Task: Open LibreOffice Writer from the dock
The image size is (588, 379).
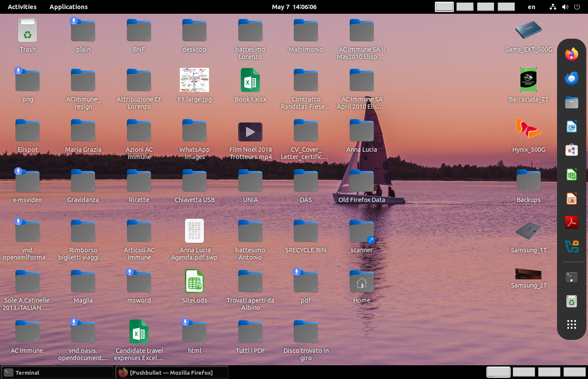Action: [571, 126]
